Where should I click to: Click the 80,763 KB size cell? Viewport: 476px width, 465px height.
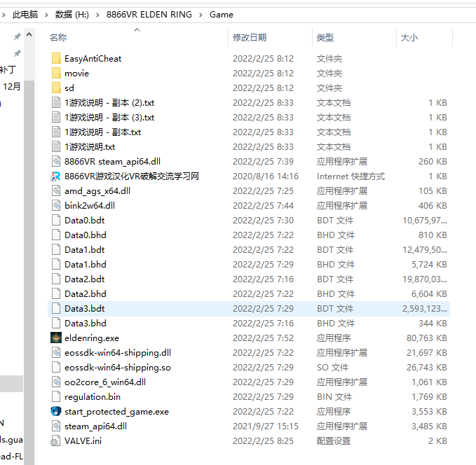point(427,338)
